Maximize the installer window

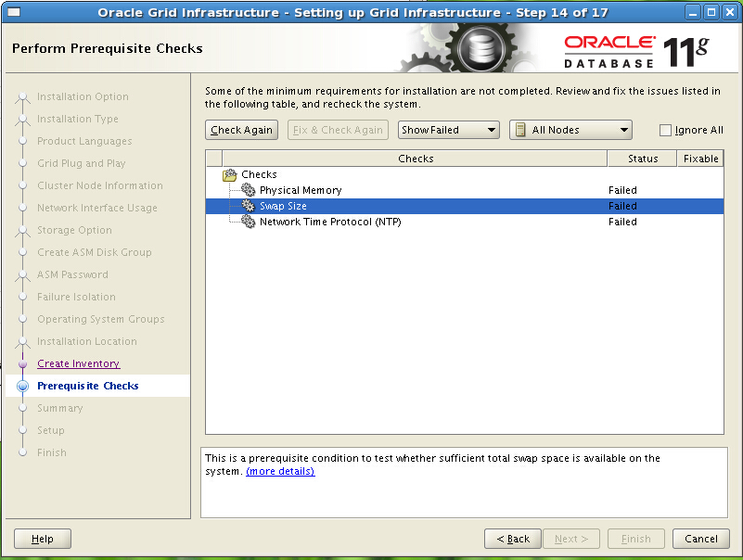coord(711,12)
